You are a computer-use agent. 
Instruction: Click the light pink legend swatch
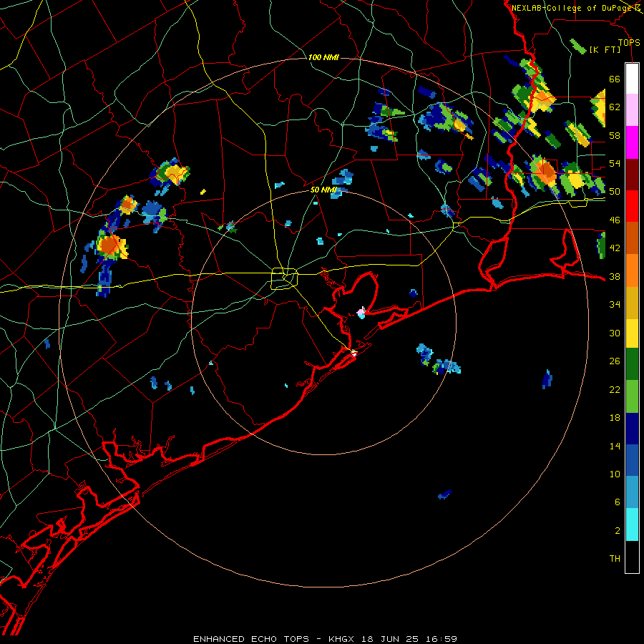pyautogui.click(x=632, y=110)
